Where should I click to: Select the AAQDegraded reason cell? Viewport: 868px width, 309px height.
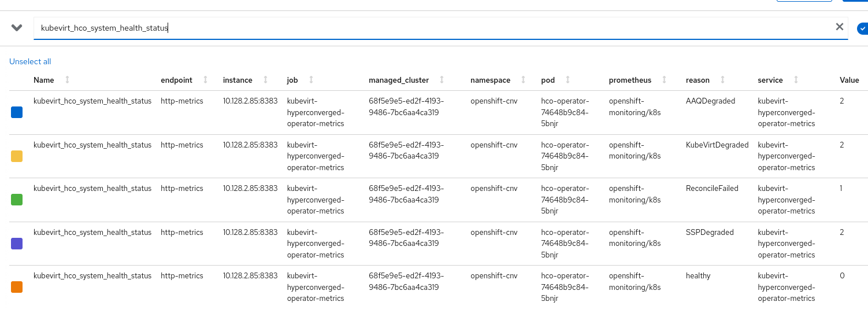(x=710, y=101)
